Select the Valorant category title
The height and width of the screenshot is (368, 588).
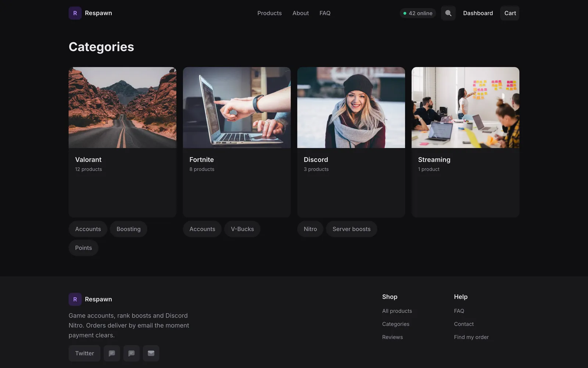(88, 160)
